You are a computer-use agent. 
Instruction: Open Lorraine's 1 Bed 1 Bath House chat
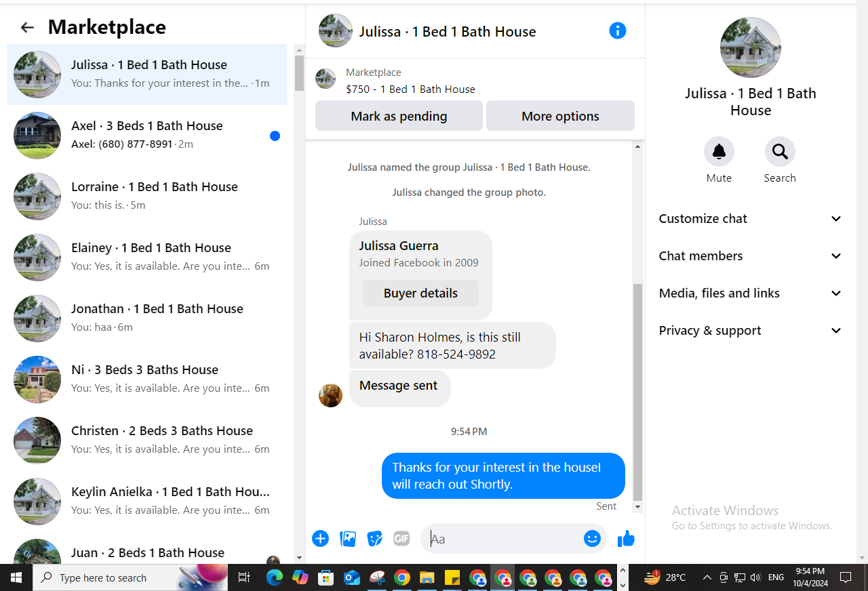(146, 197)
